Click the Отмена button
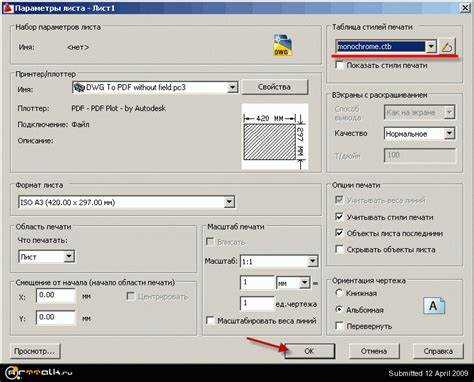 tap(374, 351)
